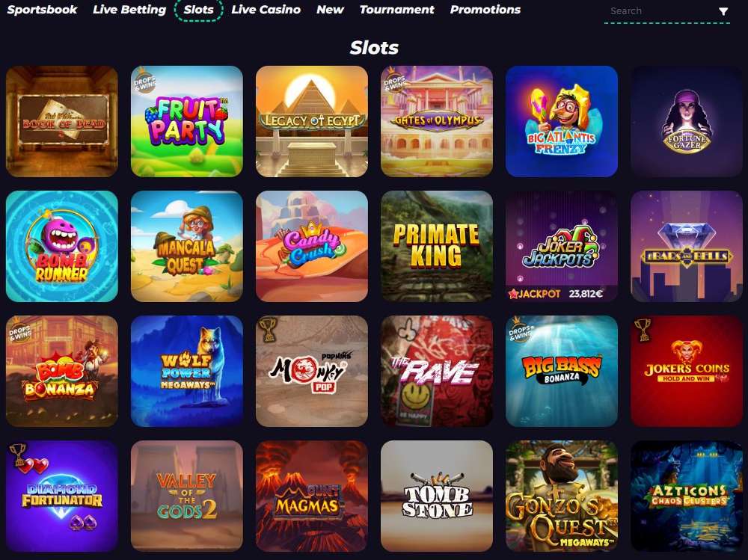The width and height of the screenshot is (748, 560).
Task: Open the Tombstone slot tile
Action: tap(437, 496)
